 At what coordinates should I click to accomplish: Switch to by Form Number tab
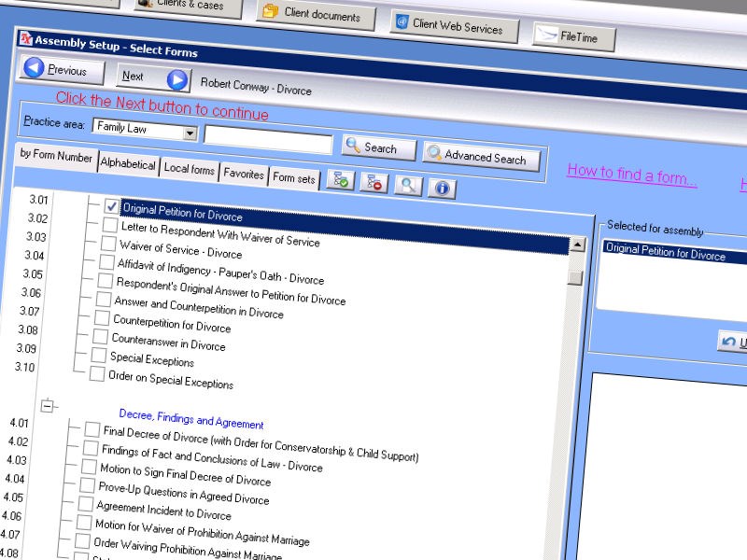click(56, 155)
